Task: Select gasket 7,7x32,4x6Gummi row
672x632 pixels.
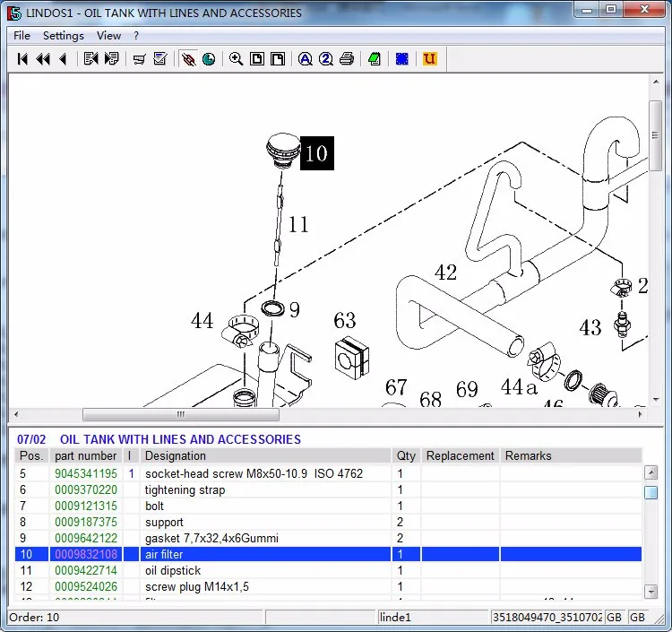Action: [328, 538]
